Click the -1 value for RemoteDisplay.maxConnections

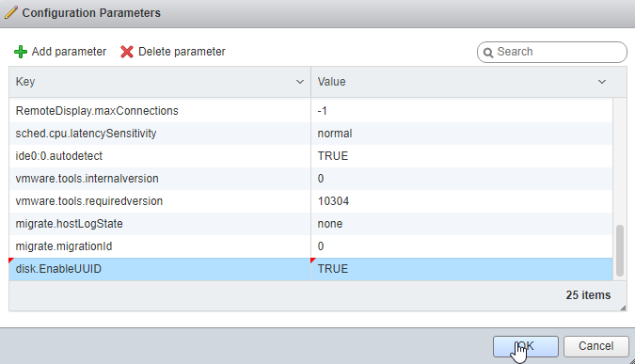click(322, 111)
